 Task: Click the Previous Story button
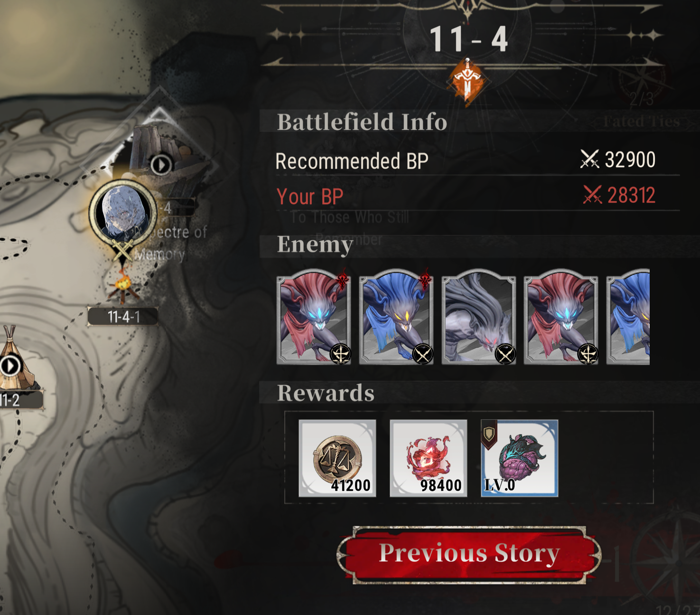pos(469,555)
